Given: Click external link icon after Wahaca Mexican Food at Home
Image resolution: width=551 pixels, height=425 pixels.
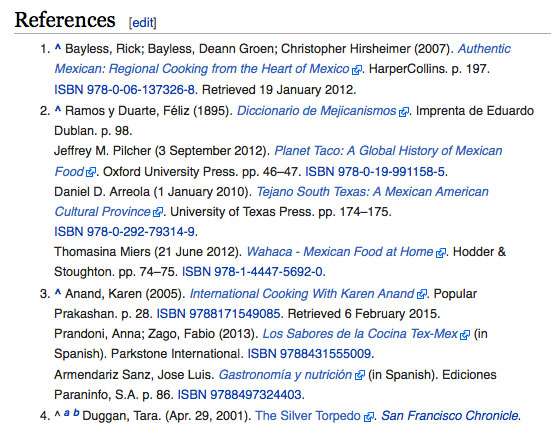Looking at the screenshot, I should point(441,252).
